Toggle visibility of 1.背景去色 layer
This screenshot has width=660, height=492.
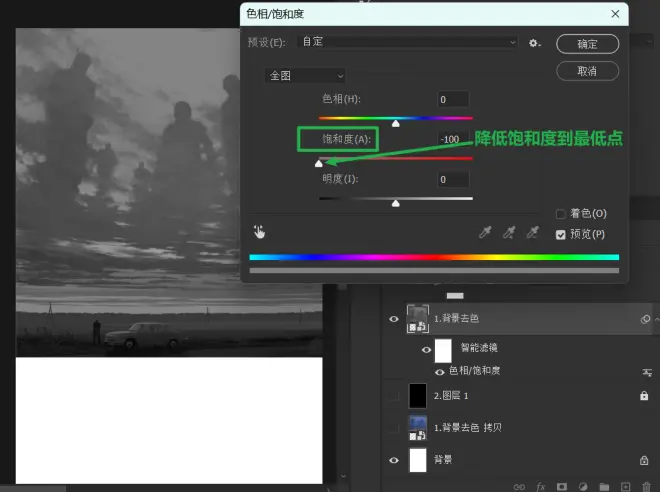click(x=394, y=319)
